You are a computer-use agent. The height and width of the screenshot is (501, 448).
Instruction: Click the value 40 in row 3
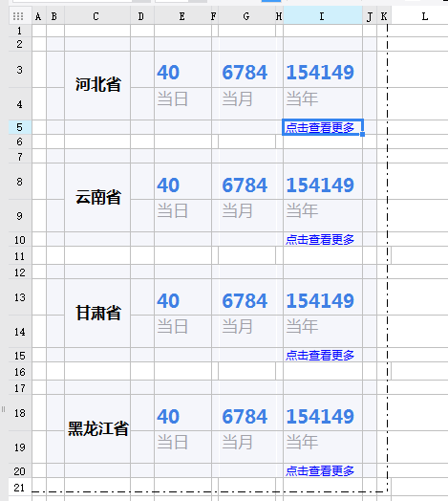coord(168,73)
